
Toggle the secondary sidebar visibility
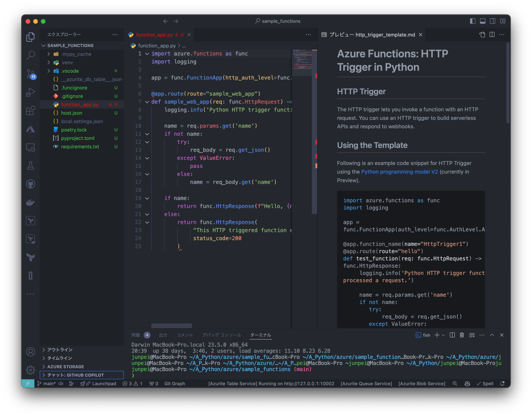493,21
